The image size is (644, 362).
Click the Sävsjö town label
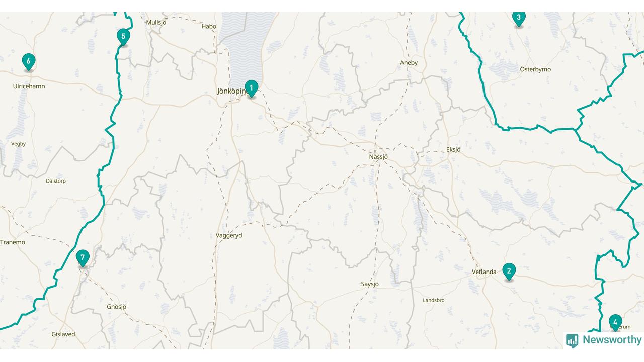(x=370, y=284)
